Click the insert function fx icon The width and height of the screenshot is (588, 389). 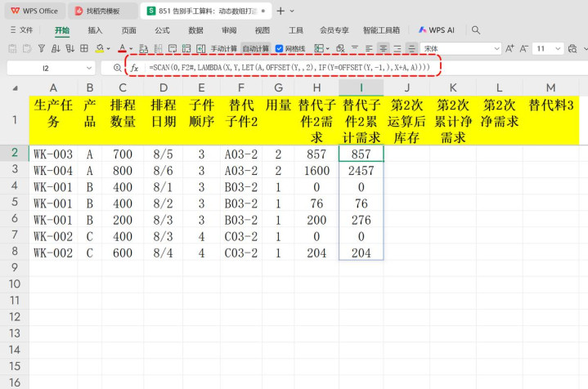134,68
